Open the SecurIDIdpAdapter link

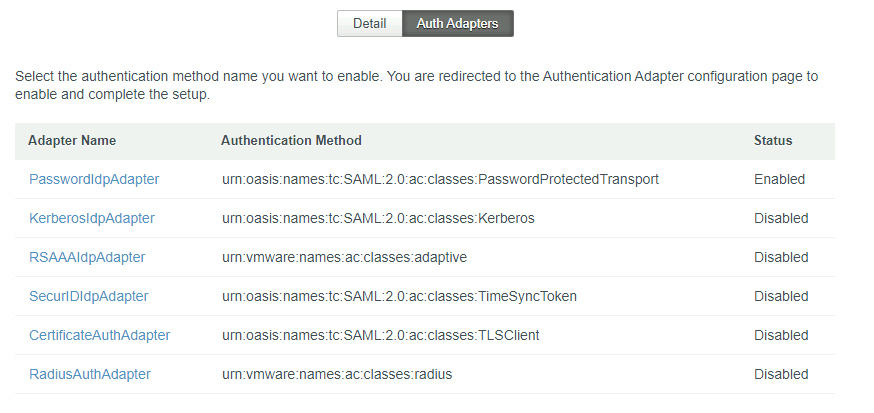pyautogui.click(x=89, y=297)
